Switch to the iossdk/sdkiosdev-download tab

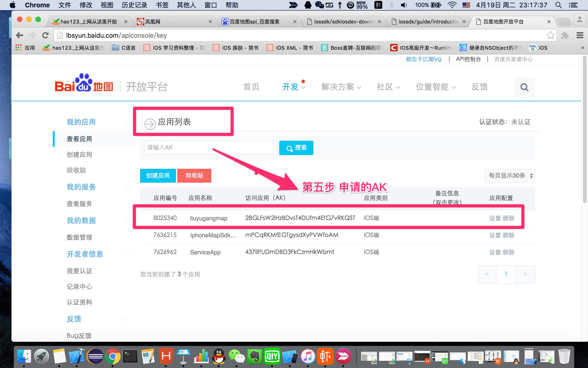point(343,22)
